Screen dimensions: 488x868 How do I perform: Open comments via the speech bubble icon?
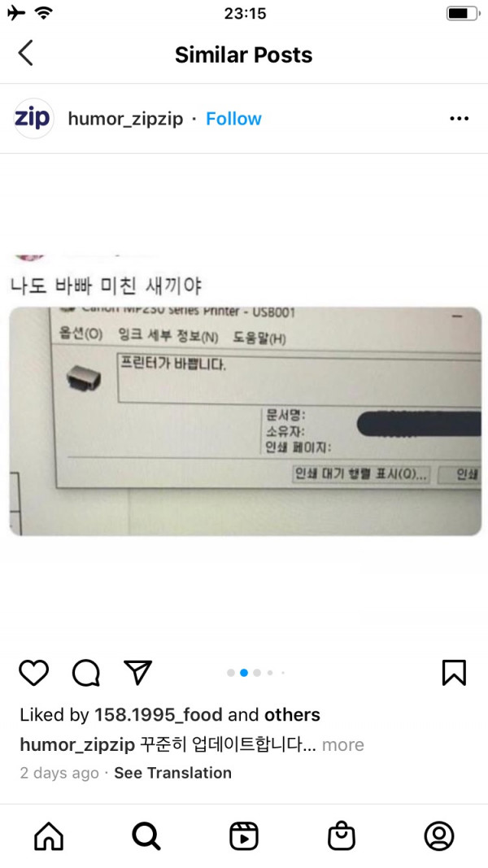click(x=85, y=673)
